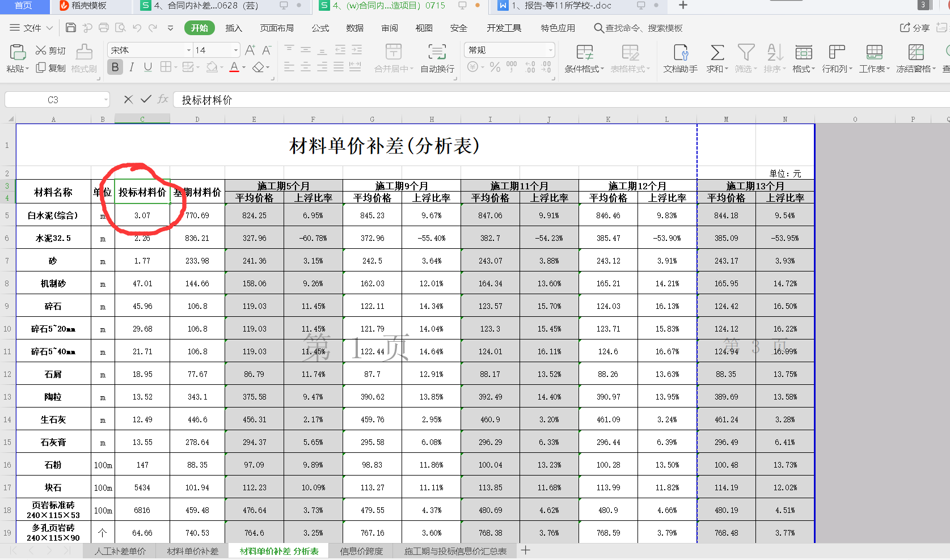
Task: Open the font size dropdown showing 14
Action: [x=236, y=50]
